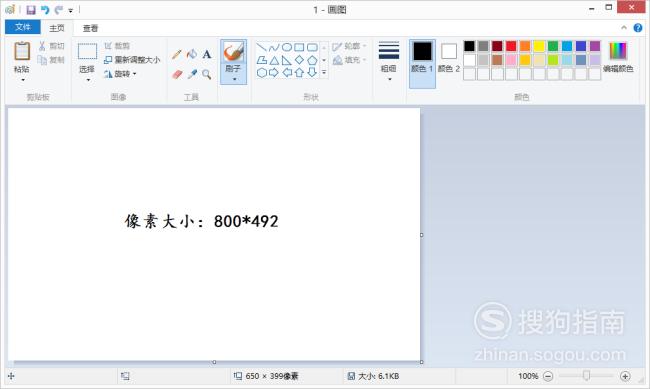Select the Magnifier tool
The image size is (650, 389).
tap(206, 75)
